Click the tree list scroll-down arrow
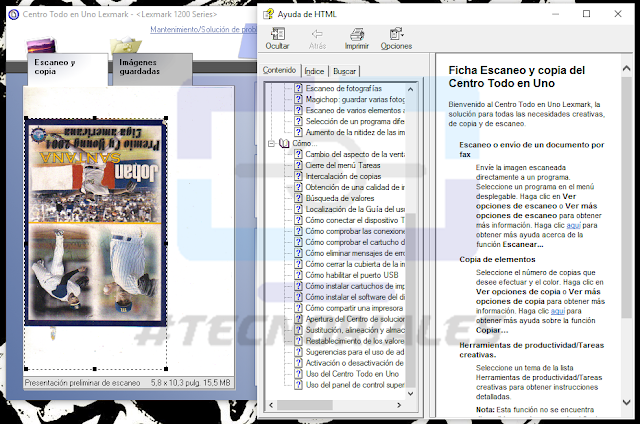This screenshot has height=424, width=640. click(x=411, y=394)
